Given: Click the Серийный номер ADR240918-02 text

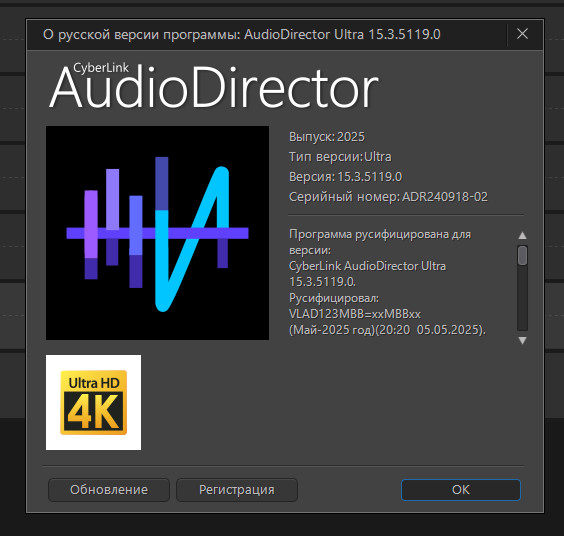Looking at the screenshot, I should 388,197.
